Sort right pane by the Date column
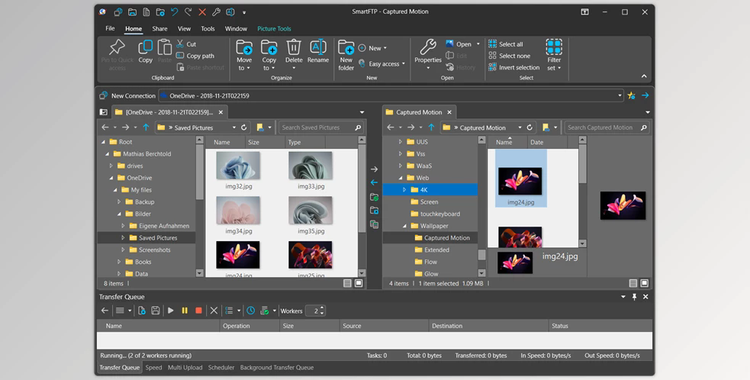 point(547,142)
